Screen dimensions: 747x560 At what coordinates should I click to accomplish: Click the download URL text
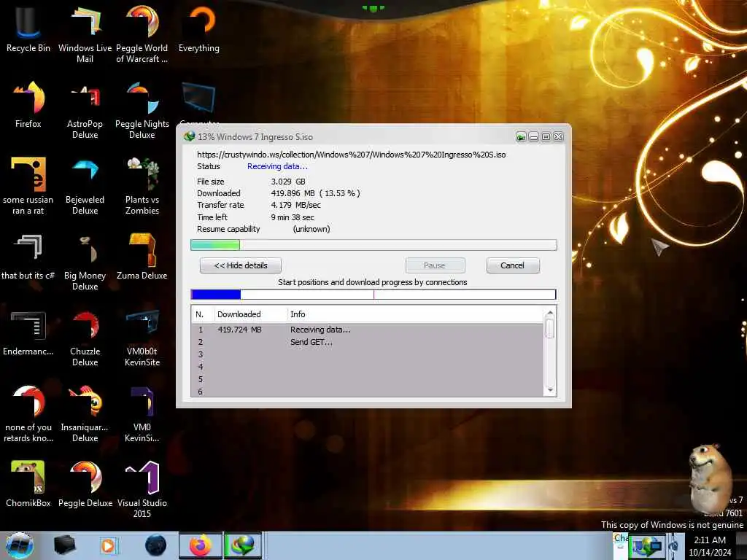pos(352,155)
